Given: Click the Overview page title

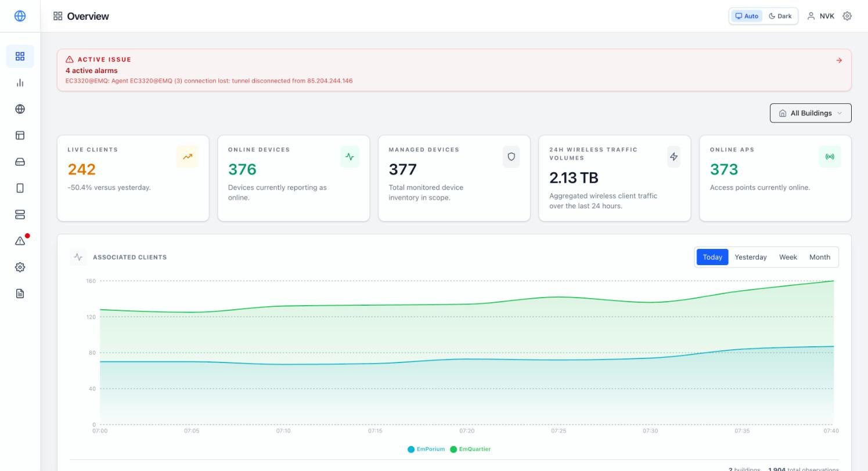Looking at the screenshot, I should pyautogui.click(x=88, y=16).
